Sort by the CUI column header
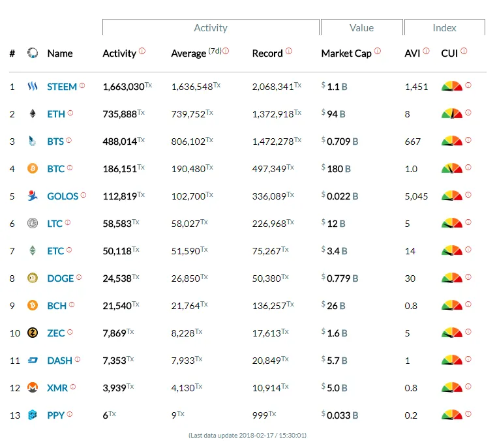Screen dimensions: 497x448 coord(449,53)
